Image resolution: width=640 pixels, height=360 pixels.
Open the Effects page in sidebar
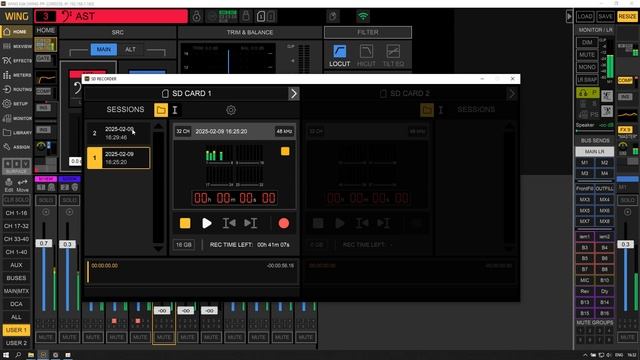(16, 60)
